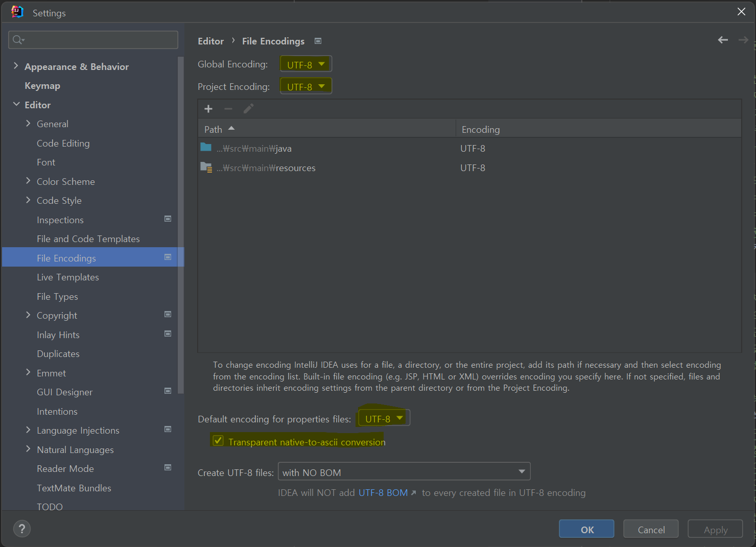The image size is (756, 547).
Task: Open the Create UTF-8 files combo box
Action: point(404,472)
